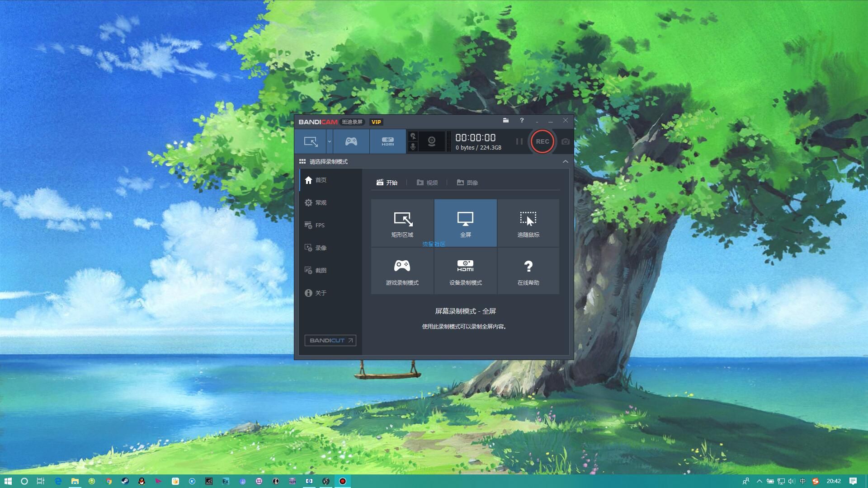The height and width of the screenshot is (488, 868).
Task: Expand hidden system tray icons
Action: 759,481
